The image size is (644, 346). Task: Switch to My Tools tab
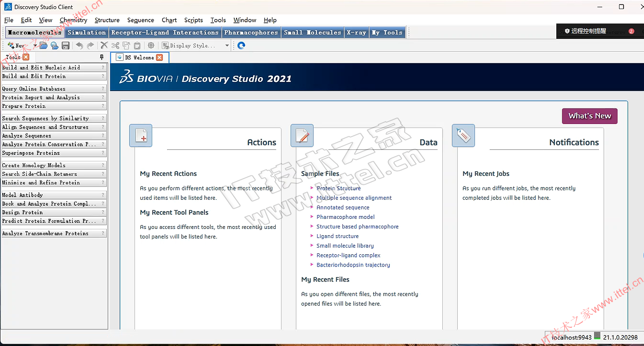[387, 33]
